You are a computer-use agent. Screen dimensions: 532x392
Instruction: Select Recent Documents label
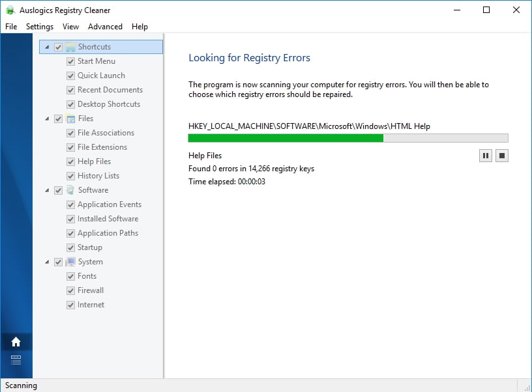pos(110,90)
